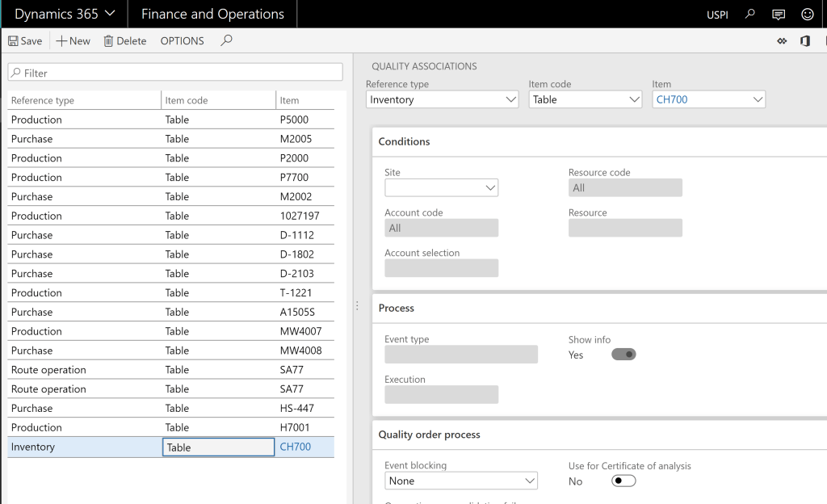Open the messages chat icon

(x=779, y=14)
